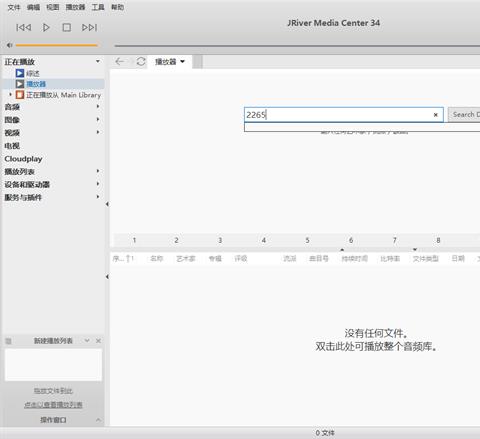Mute audio using the speaker icon
The width and height of the screenshot is (480, 439).
[9, 45]
